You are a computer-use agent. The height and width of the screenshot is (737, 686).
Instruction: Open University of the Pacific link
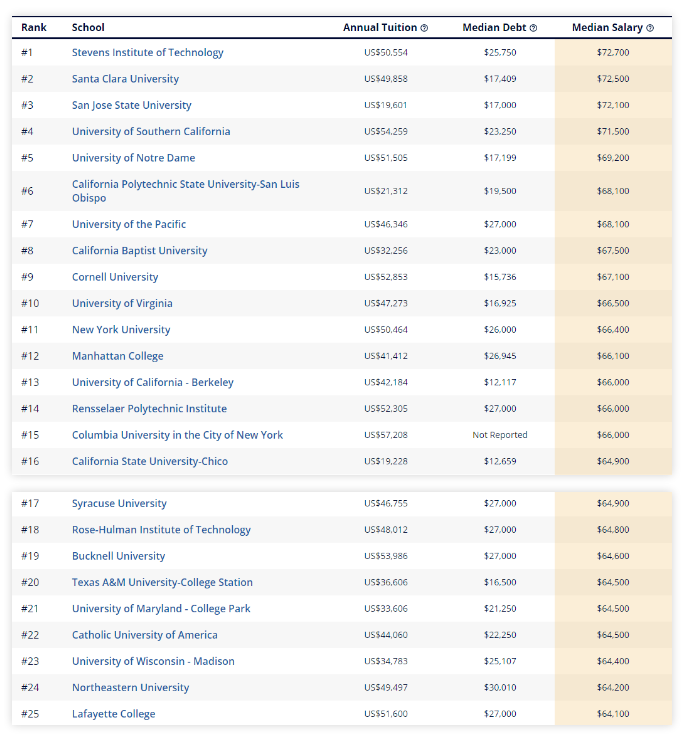129,224
